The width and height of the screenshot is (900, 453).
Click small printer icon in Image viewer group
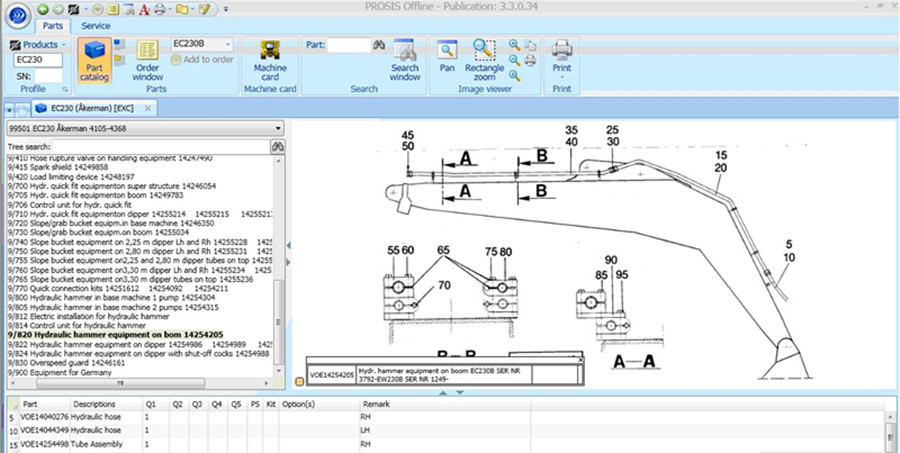coord(531,60)
